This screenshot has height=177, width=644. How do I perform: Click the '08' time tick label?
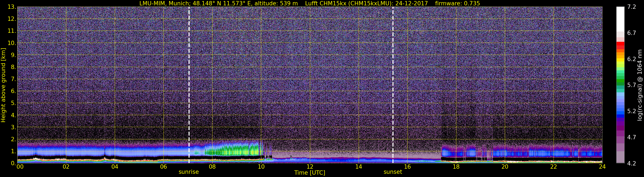click(212, 167)
